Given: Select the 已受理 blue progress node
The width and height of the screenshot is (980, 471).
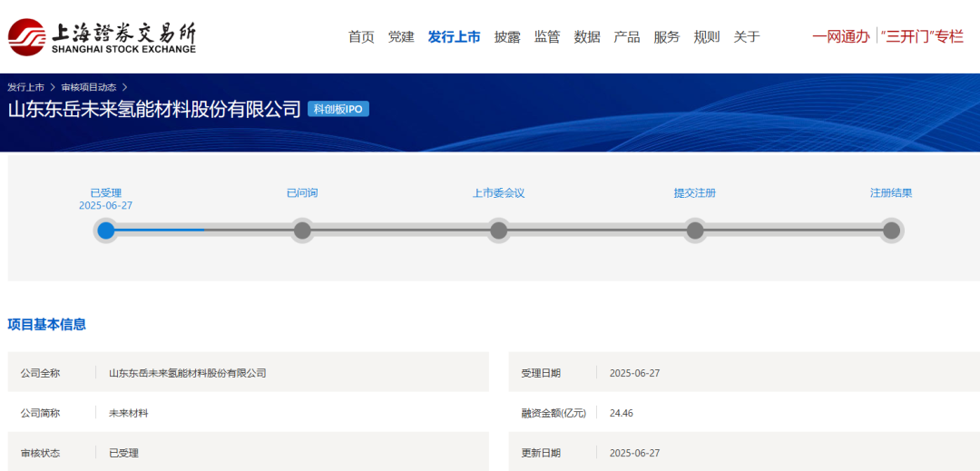Looking at the screenshot, I should pyautogui.click(x=106, y=231).
